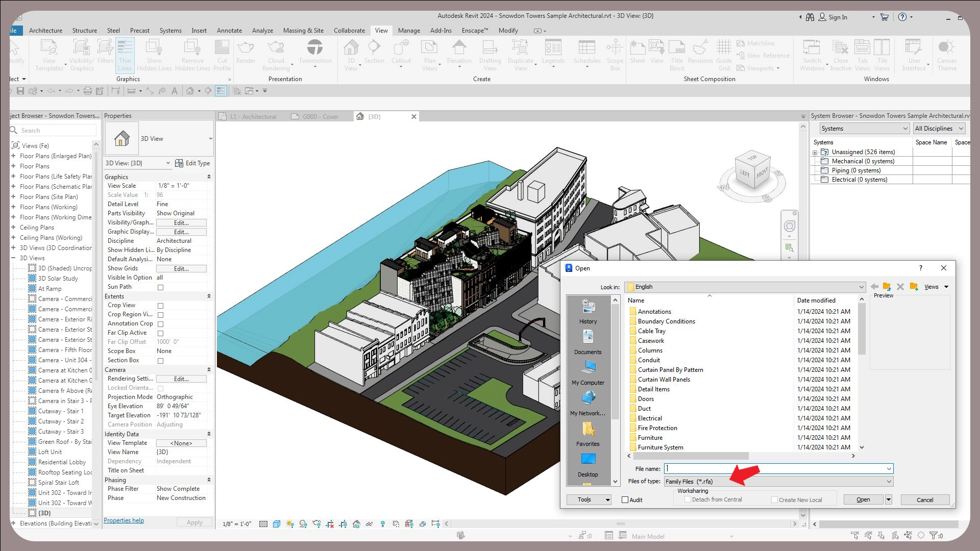The image size is (980, 551).
Task: Enable the Audit checkbox
Action: 625,500
